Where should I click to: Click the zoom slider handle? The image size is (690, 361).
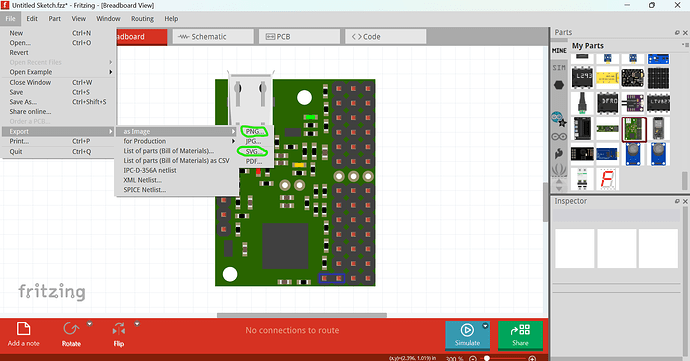click(x=487, y=358)
